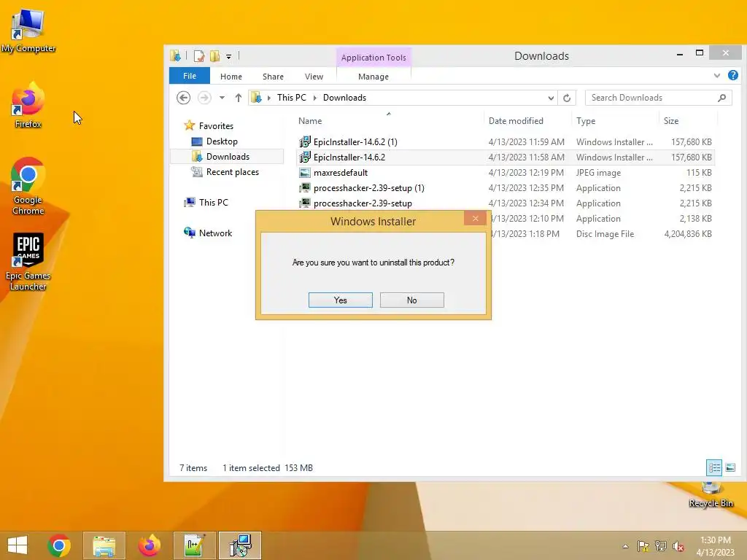Open the File tab in Explorer
747x560 pixels.
pos(190,76)
